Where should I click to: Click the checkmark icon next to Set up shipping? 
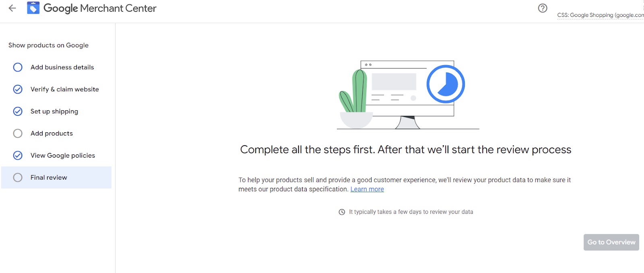[x=18, y=111]
